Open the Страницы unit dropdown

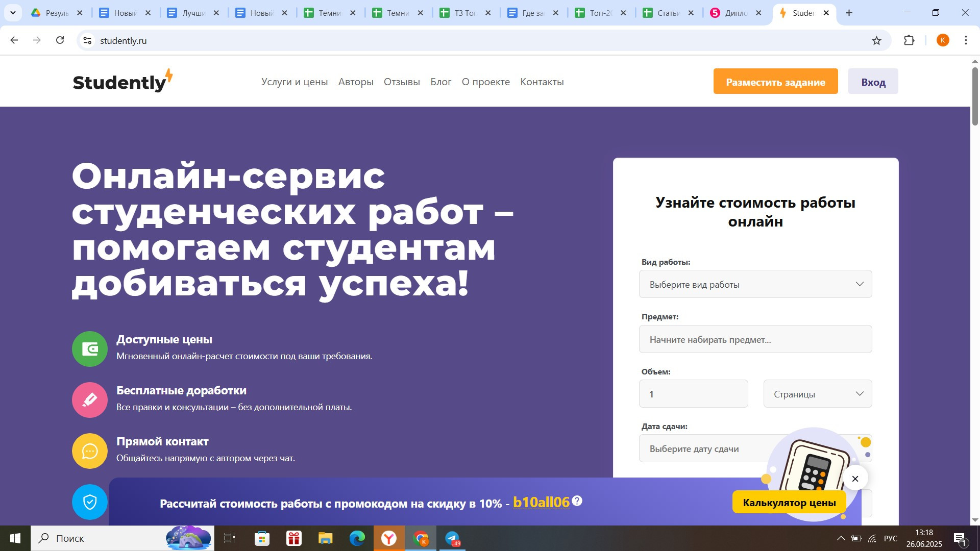[817, 394]
